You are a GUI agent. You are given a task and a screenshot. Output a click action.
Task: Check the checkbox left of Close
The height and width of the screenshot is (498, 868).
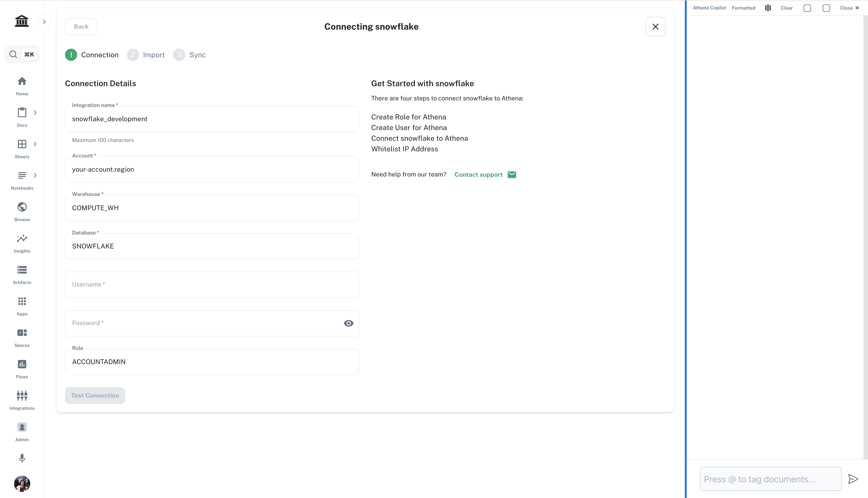(x=826, y=8)
